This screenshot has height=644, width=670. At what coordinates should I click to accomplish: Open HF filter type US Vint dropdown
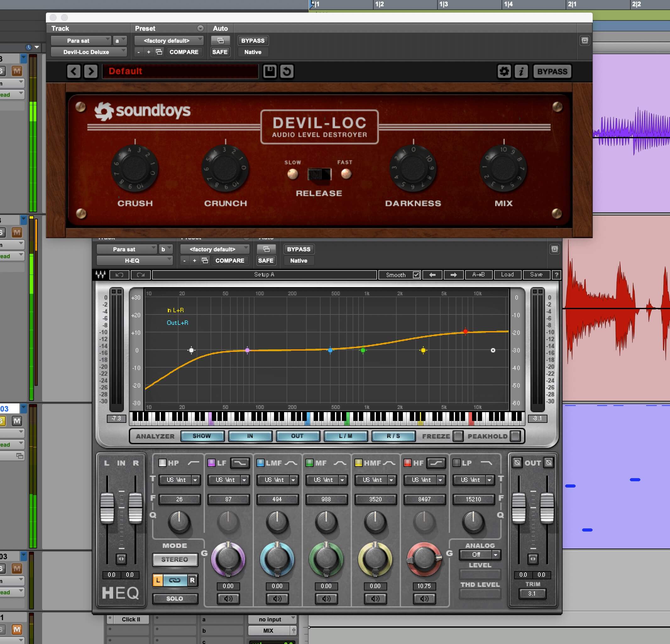(x=424, y=480)
